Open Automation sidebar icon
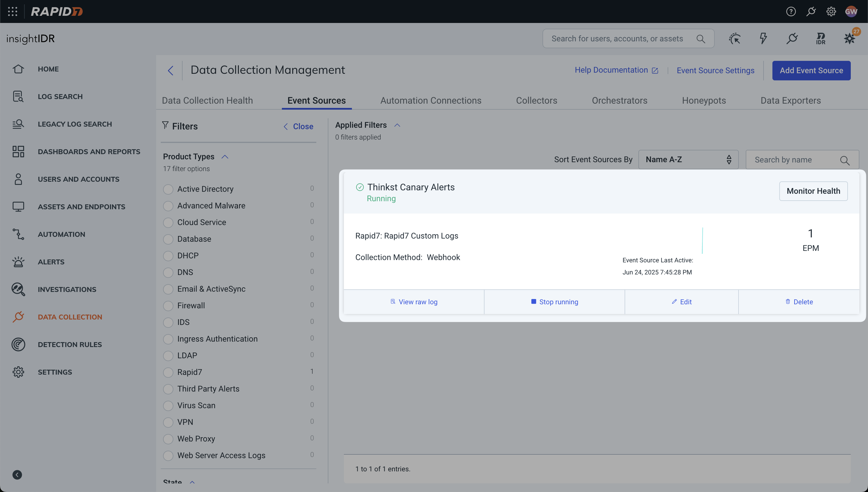Screen dimensions: 868x492 click(18, 234)
